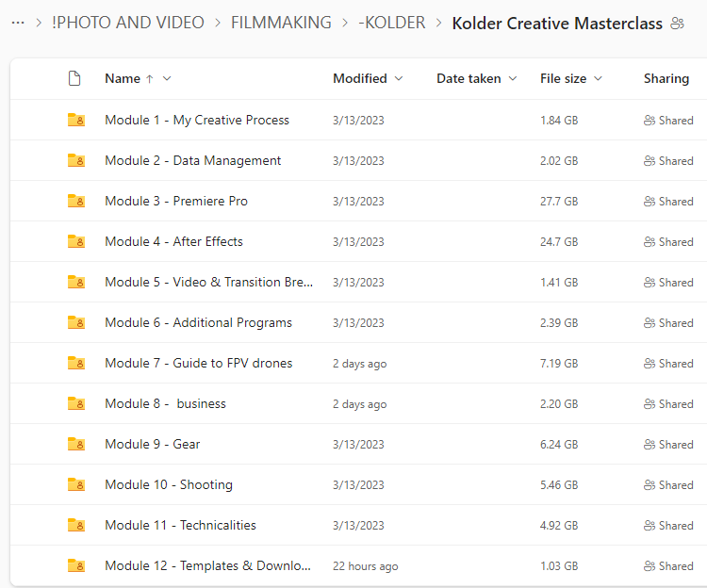Click folder icon for Module 11 - Technicalities
This screenshot has width=707, height=588.
76,526
